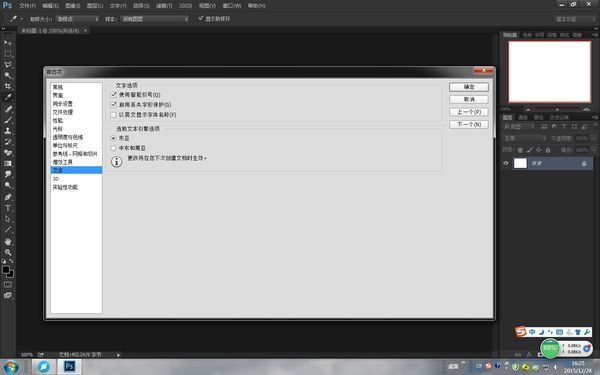
Task: Open the 文件(F) menu
Action: click(x=28, y=6)
